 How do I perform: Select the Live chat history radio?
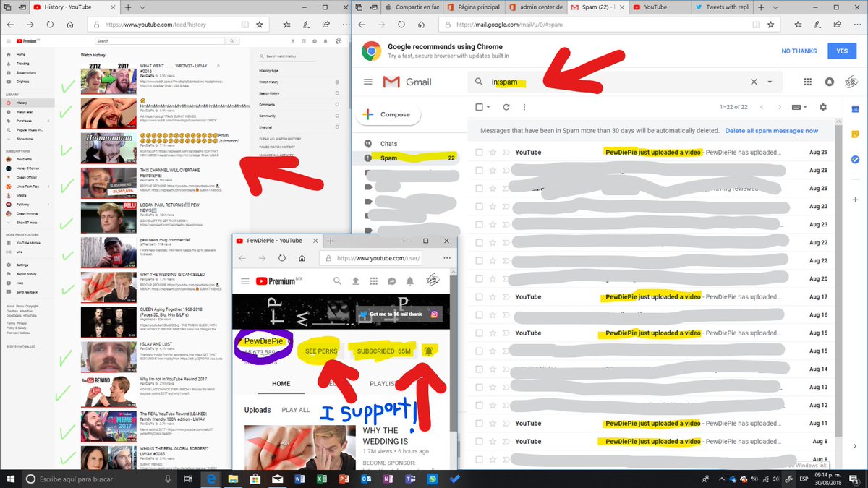click(337, 127)
